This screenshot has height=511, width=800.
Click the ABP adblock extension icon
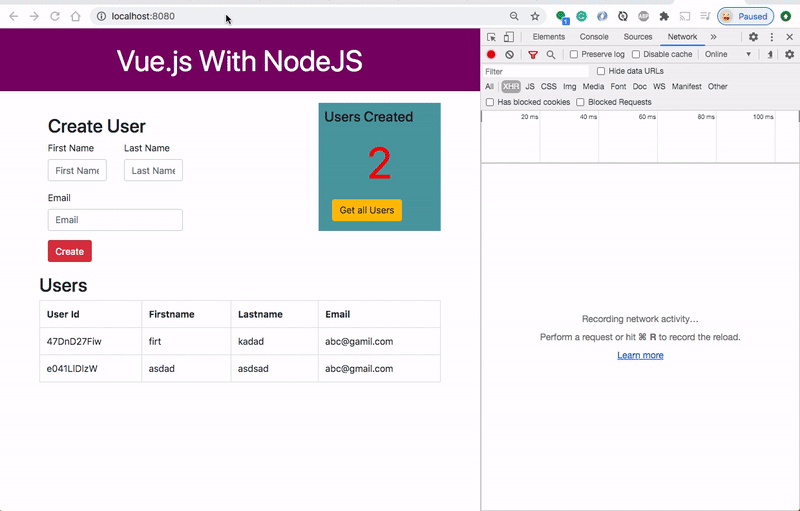(643, 16)
